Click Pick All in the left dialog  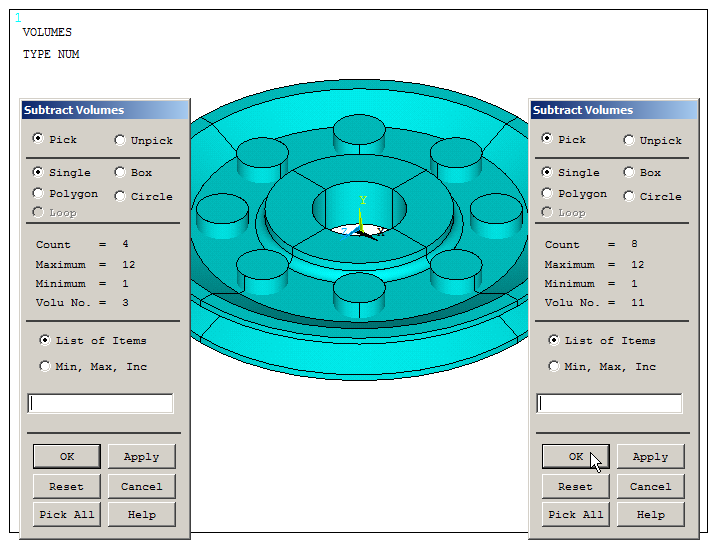(67, 514)
